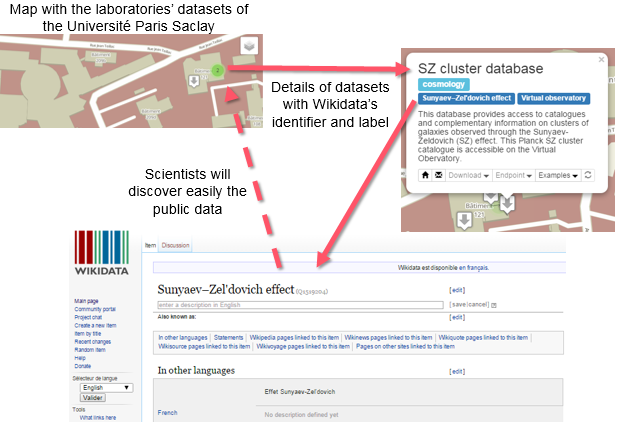
Task: Open Recent changes in sidebar
Action: [93, 344]
